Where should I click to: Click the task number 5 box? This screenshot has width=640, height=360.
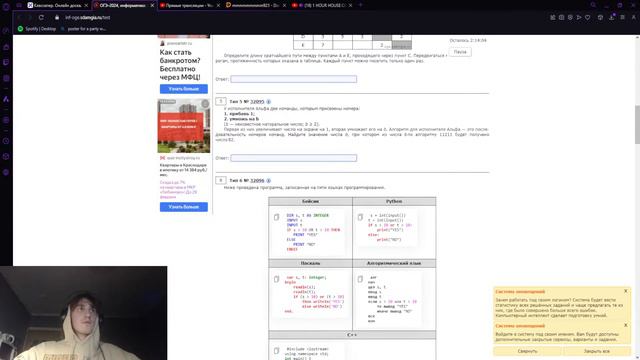pos(220,101)
